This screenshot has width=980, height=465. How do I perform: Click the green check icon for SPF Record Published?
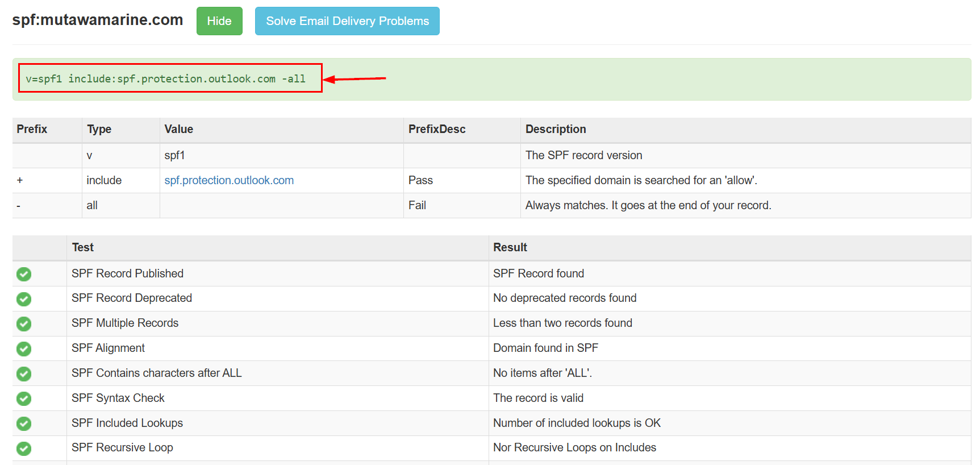click(x=24, y=274)
